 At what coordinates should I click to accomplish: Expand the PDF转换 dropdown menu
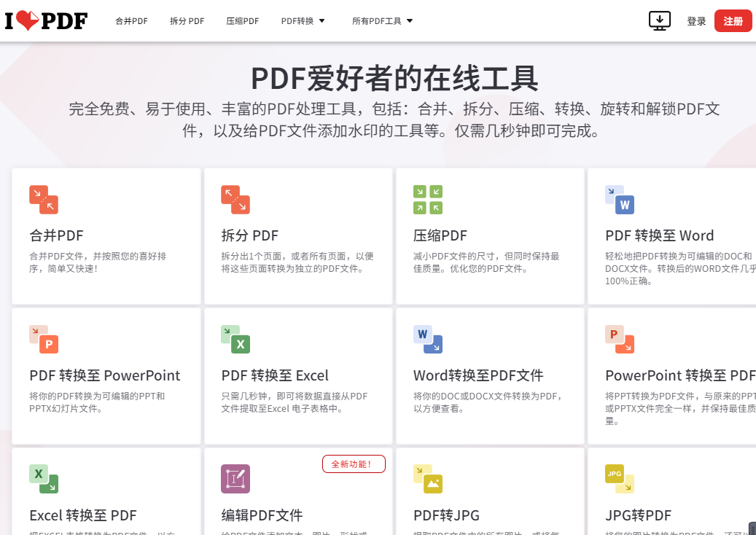click(x=303, y=20)
